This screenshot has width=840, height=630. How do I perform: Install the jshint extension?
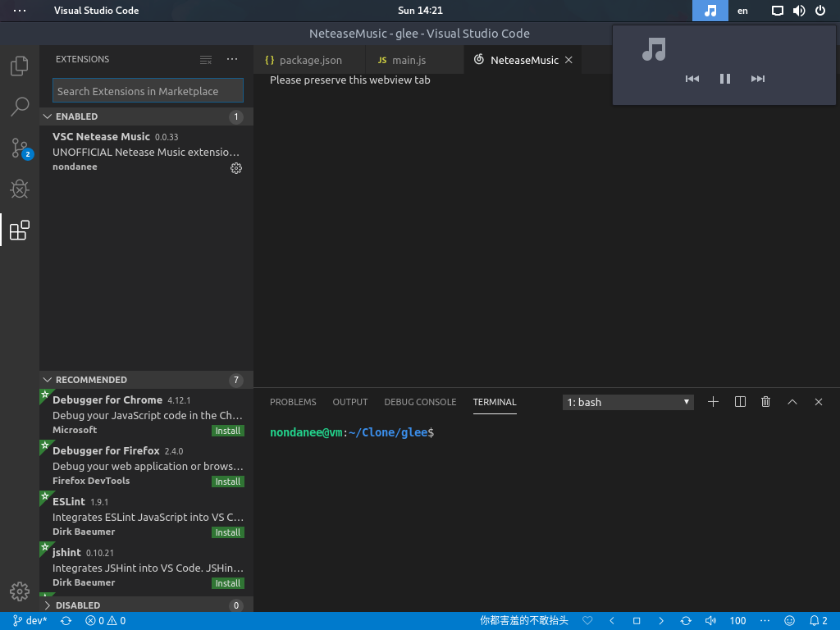coord(228,583)
